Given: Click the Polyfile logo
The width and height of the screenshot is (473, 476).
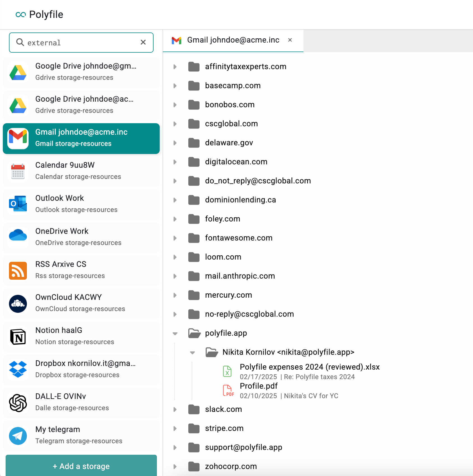Looking at the screenshot, I should (40, 14).
